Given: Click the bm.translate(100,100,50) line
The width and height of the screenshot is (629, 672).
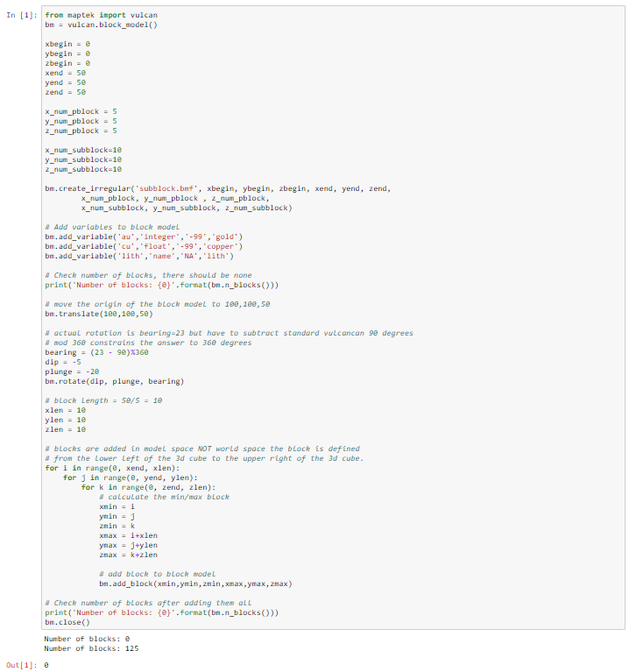Looking at the screenshot, I should click(x=98, y=313).
